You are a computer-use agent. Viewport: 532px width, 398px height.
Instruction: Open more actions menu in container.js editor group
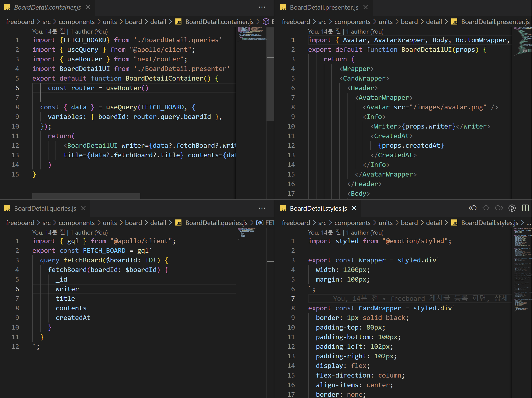click(262, 7)
